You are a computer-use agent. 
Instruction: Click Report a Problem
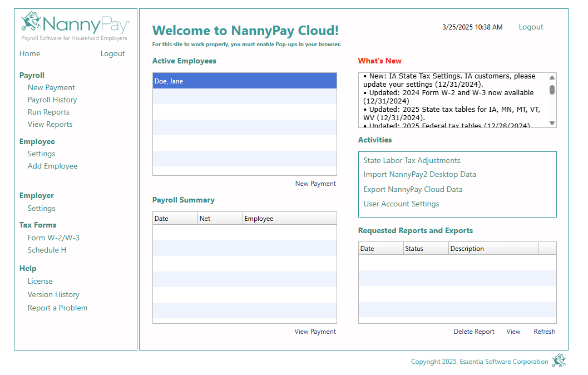point(57,307)
